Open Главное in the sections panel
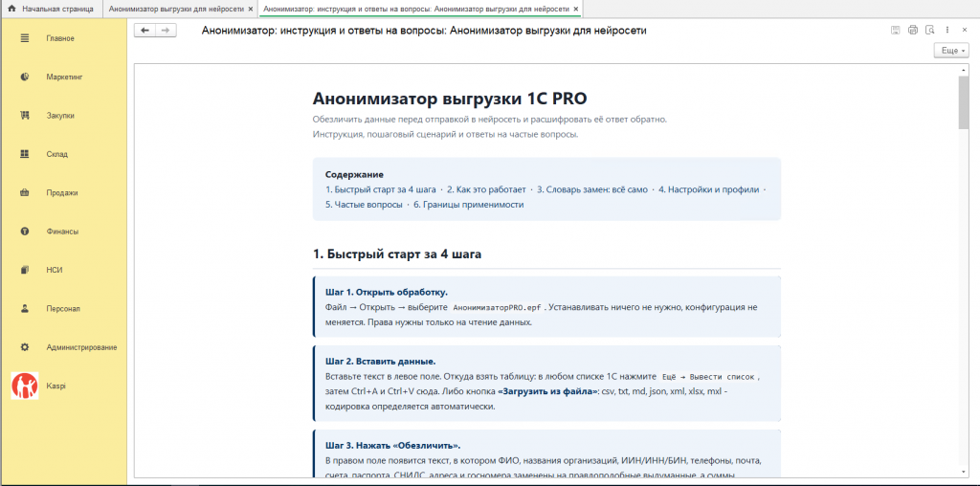This screenshot has height=486, width=980. pos(60,38)
